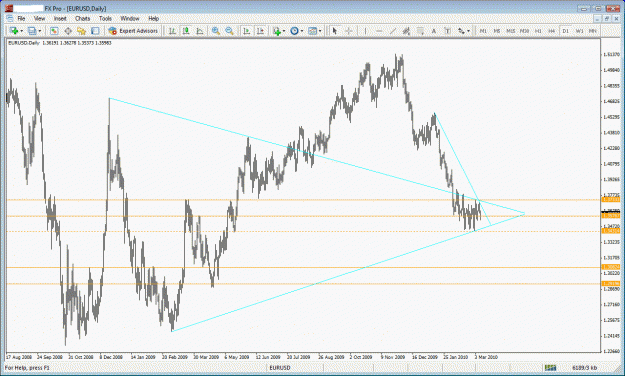Select the arrow Cursor tool
Screen dimensions: 625x376
335,31
